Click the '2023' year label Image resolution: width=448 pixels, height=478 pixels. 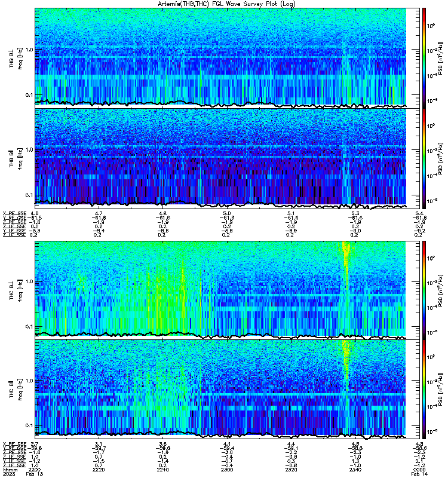(x=8, y=474)
